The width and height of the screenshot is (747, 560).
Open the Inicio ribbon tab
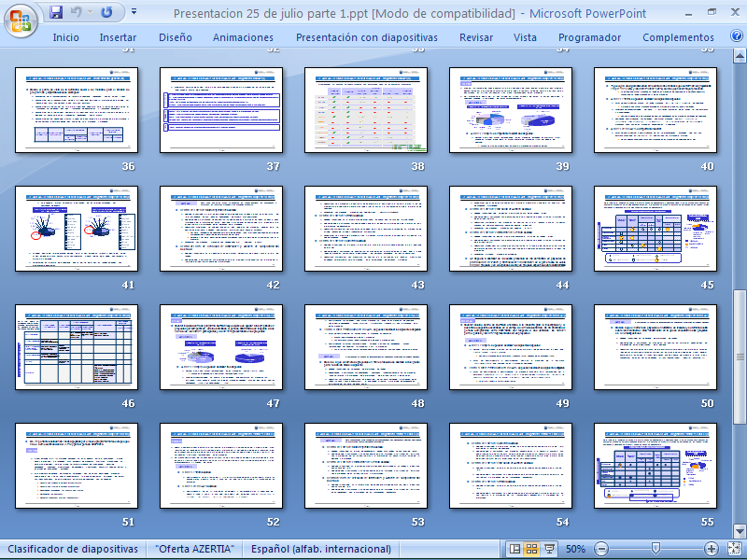(x=65, y=37)
